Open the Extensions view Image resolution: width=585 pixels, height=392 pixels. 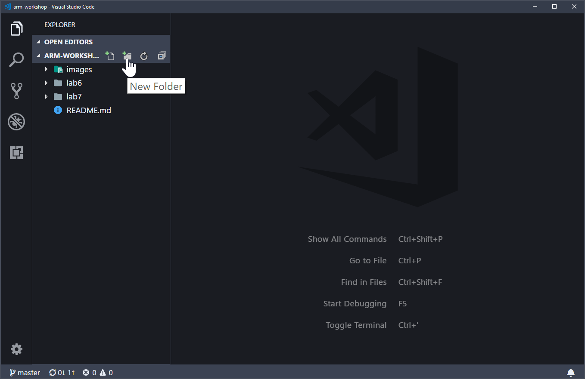[16, 153]
